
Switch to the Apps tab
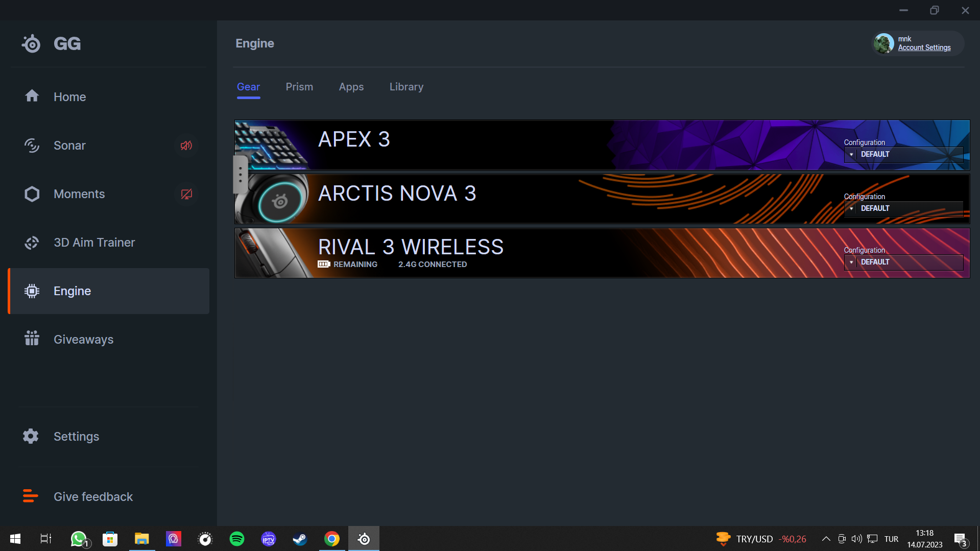(x=351, y=87)
